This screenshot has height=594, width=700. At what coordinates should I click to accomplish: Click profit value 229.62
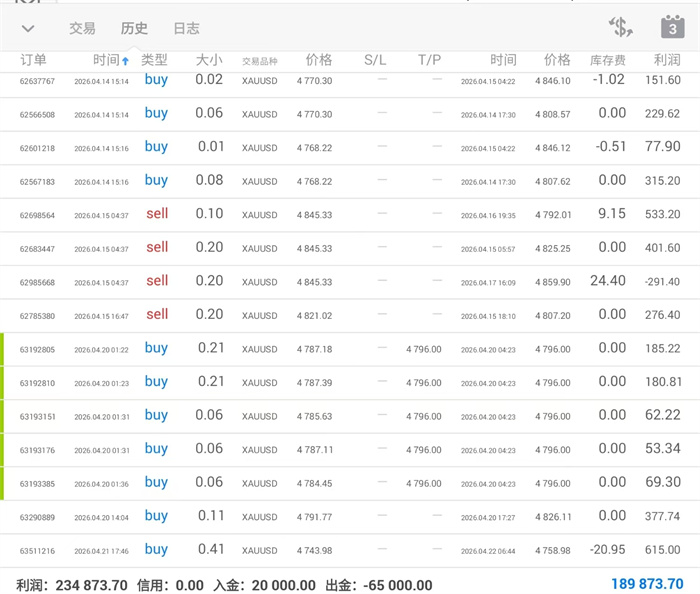[x=662, y=114]
